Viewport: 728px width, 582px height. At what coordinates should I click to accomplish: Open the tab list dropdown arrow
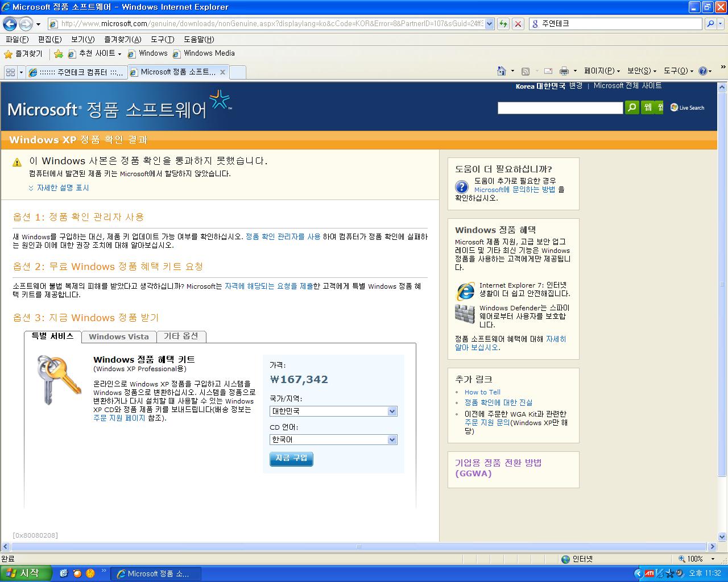(21, 72)
